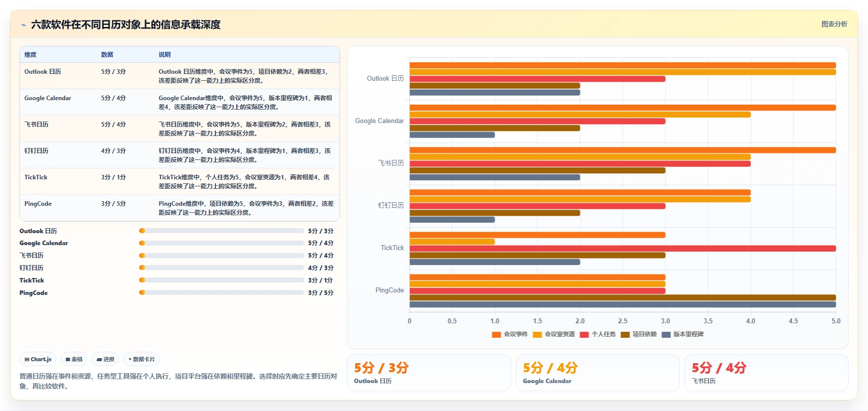Click the red 个人任务 bar for TickTick
This screenshot has width=868, height=411.
point(623,249)
